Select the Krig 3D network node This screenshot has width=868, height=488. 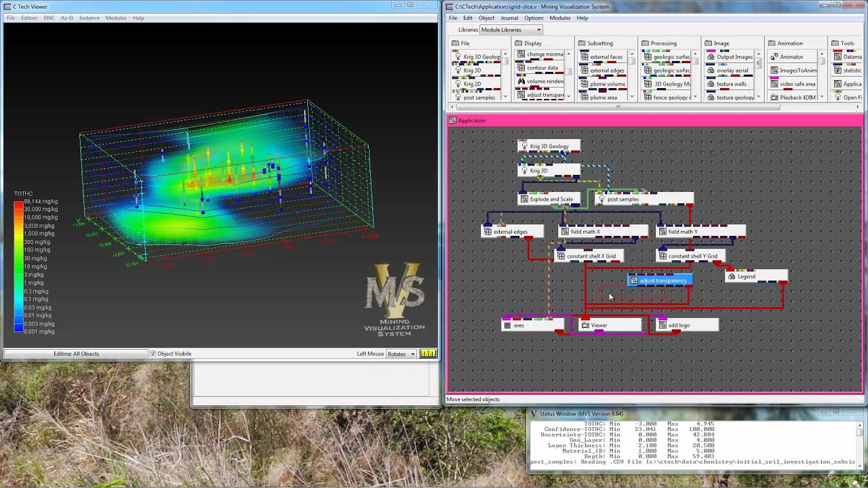pos(549,171)
